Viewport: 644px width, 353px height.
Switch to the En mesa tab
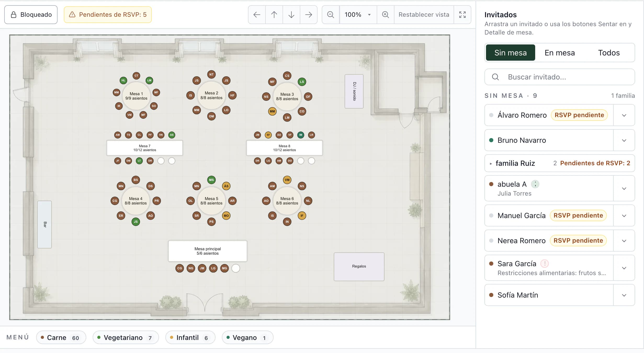560,53
